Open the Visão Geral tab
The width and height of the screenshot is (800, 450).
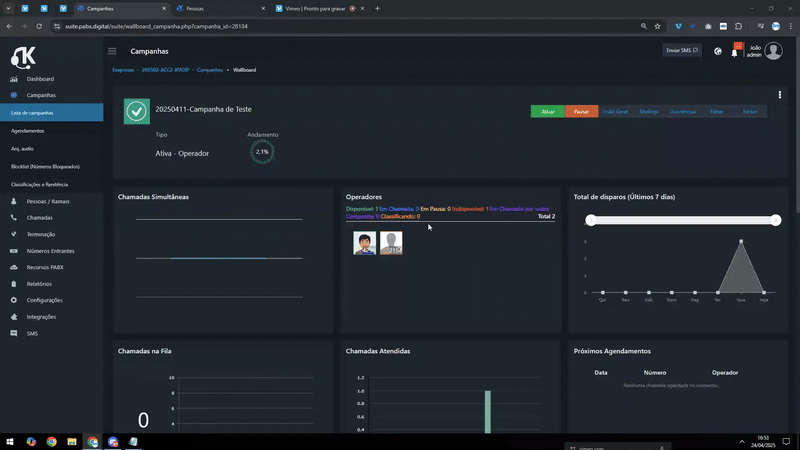(x=615, y=111)
